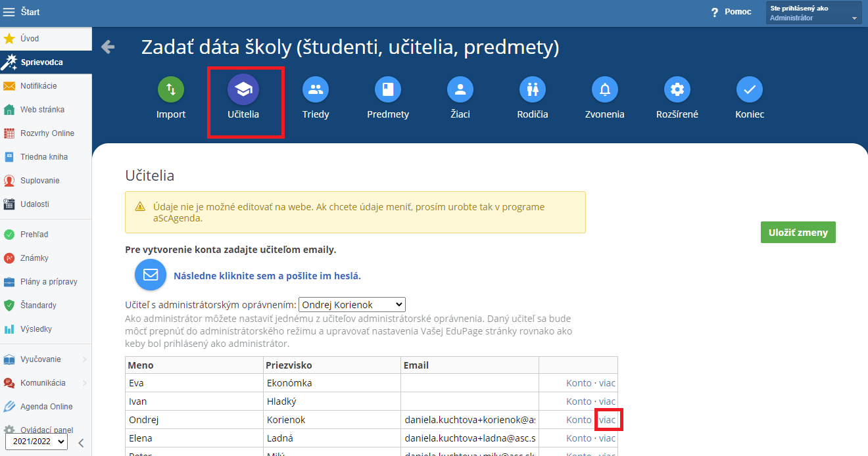Open the Ste prihlásený ako Administrátor dropdown
The image size is (868, 456).
click(813, 13)
